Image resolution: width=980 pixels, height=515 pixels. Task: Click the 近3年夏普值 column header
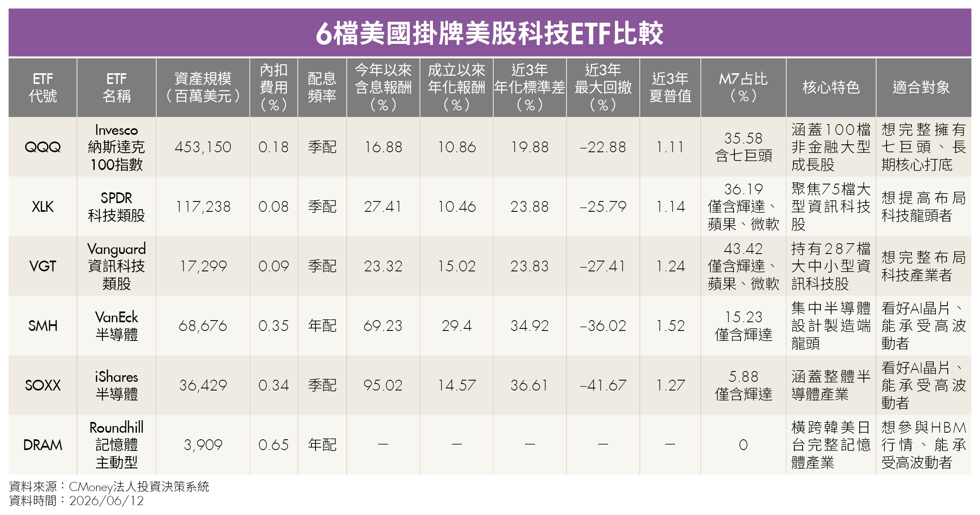(x=670, y=87)
